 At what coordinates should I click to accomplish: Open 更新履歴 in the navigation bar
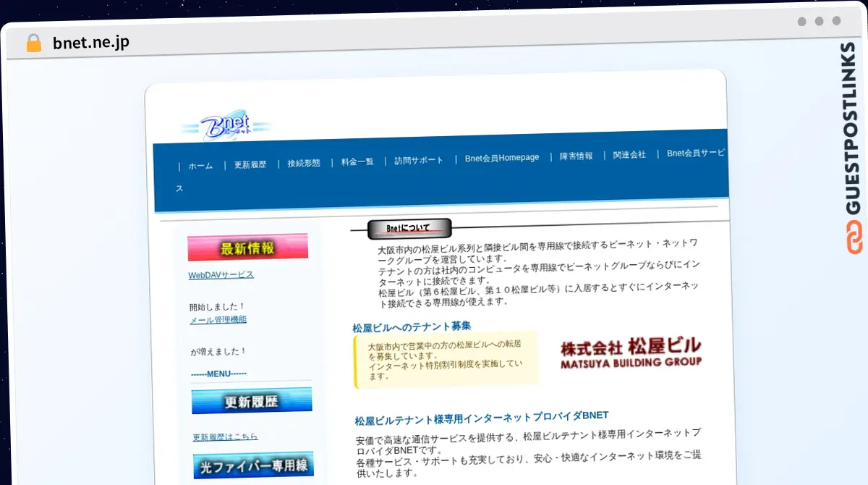click(250, 164)
